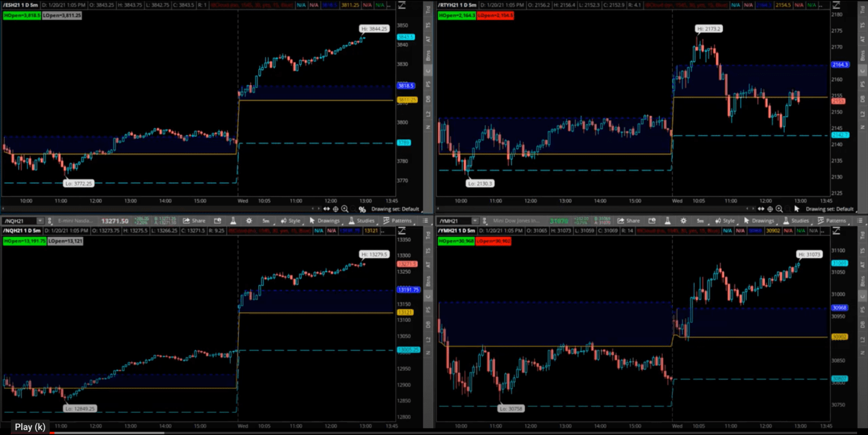Screen dimensions: 868x435
Task: Click the Lo: 12849.25 label on /NQH21 chart
Action: point(80,408)
